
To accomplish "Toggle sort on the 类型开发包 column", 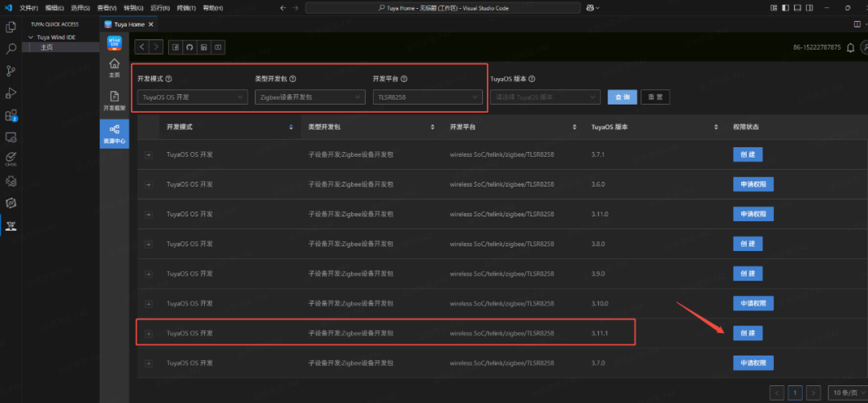I will pos(432,128).
